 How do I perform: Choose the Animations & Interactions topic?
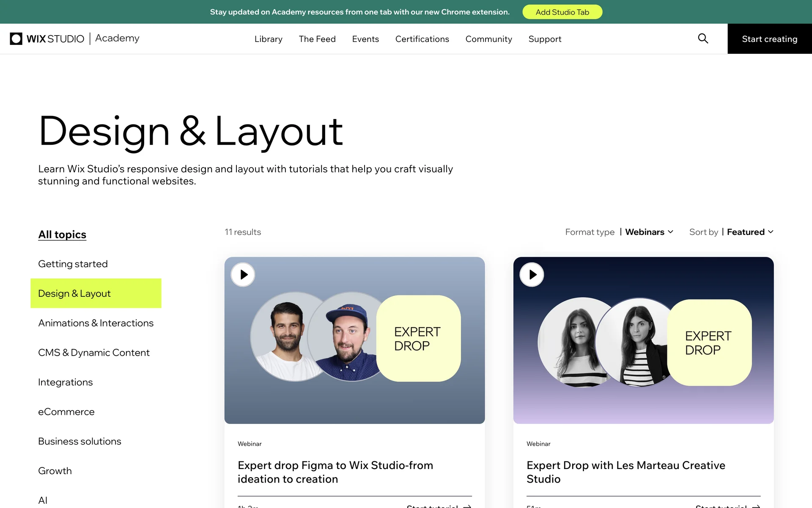click(x=96, y=323)
